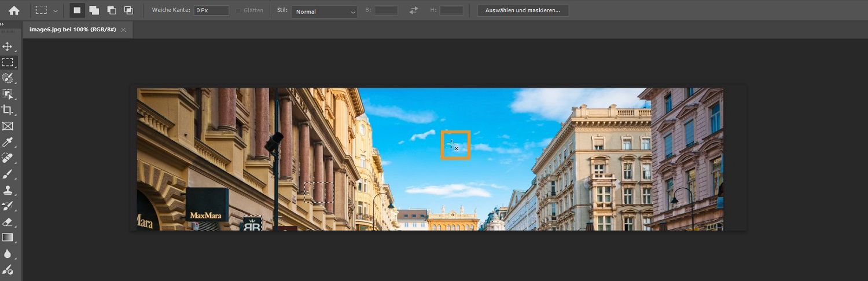Select the Gradient tool
Screen dimensions: 868x281
pos(8,238)
